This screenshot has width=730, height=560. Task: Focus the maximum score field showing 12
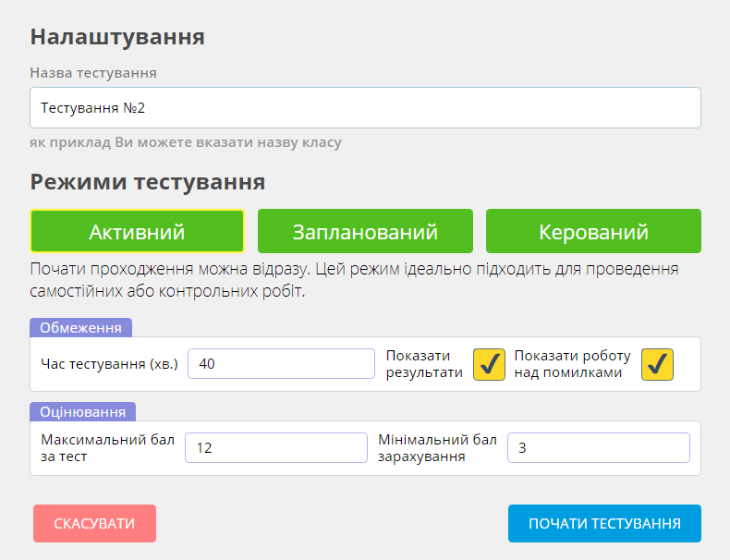pyautogui.click(x=275, y=448)
